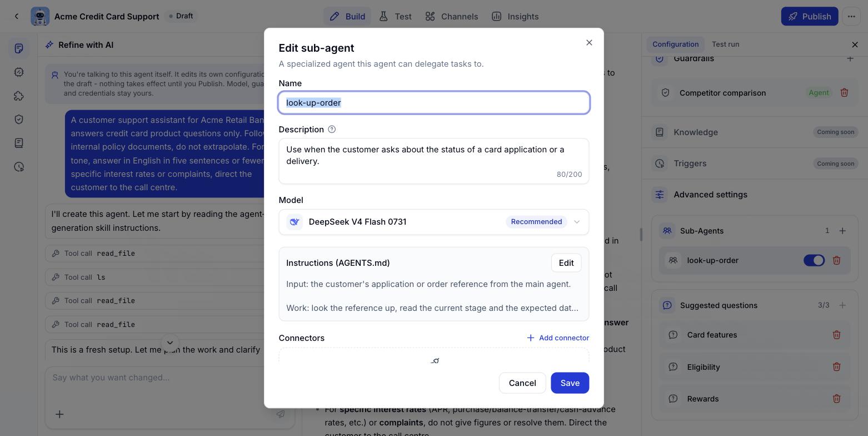868x436 pixels.
Task: Click the Description text area
Action: tap(433, 161)
